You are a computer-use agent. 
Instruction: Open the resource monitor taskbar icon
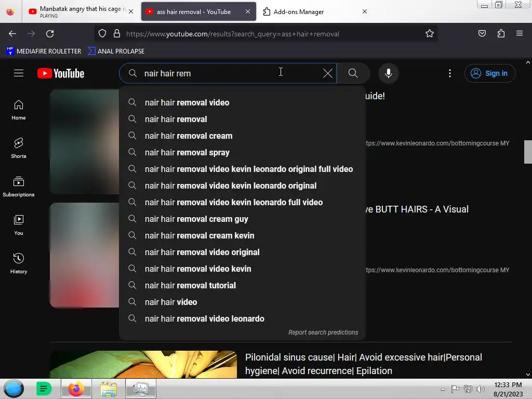coord(140,389)
